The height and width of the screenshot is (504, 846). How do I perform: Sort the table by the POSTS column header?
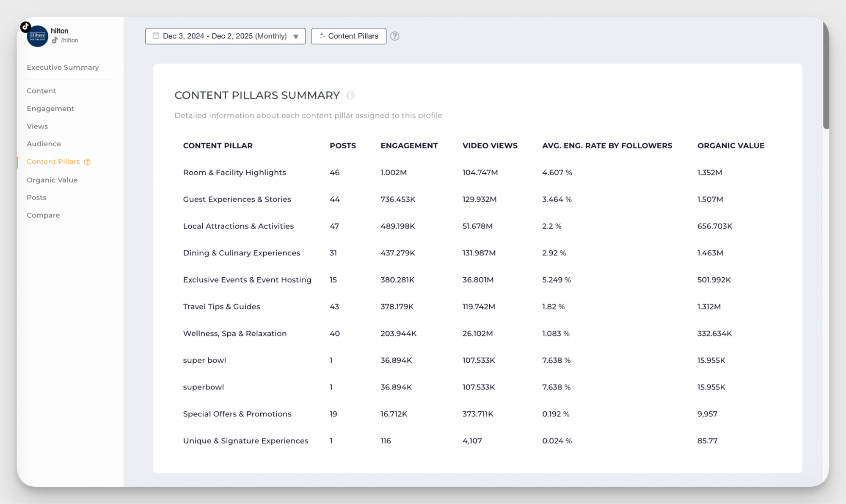(343, 145)
